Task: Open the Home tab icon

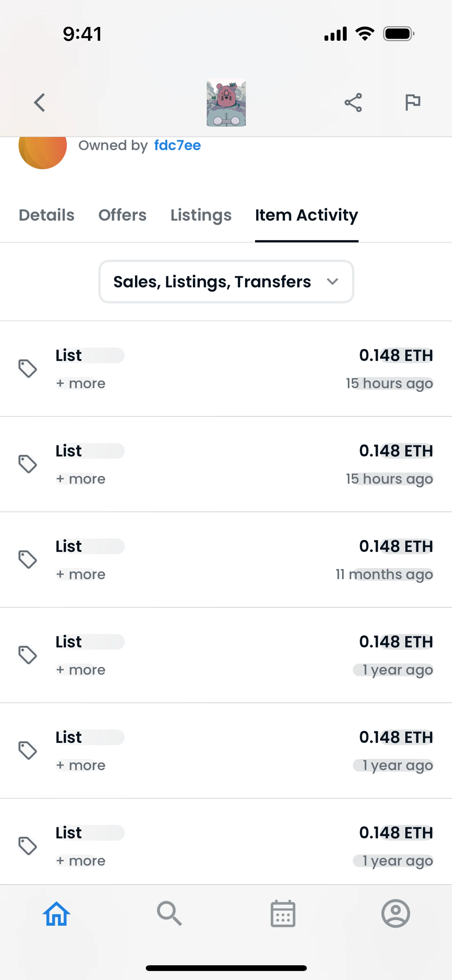Action: [56, 914]
